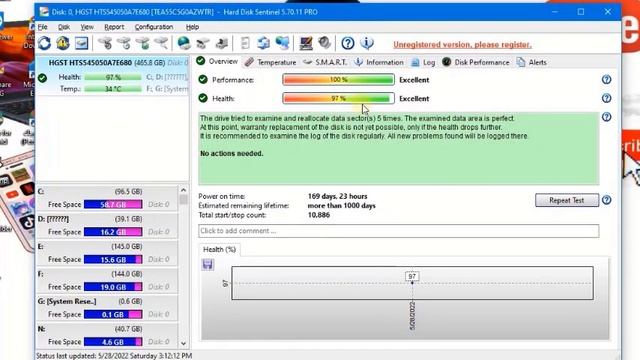
Task: Click the disk Temp 34 °C bar
Action: coord(113,89)
